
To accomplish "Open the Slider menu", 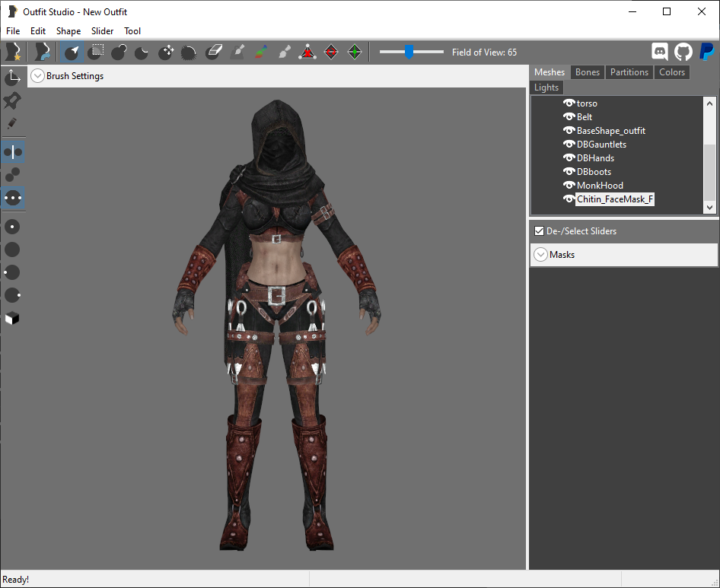I will click(102, 30).
